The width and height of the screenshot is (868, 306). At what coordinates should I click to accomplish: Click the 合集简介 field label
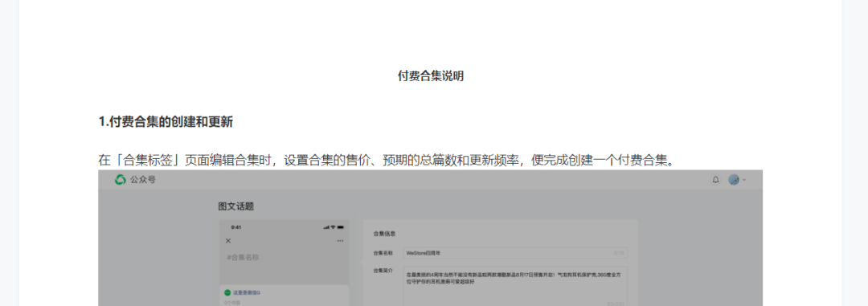point(383,271)
